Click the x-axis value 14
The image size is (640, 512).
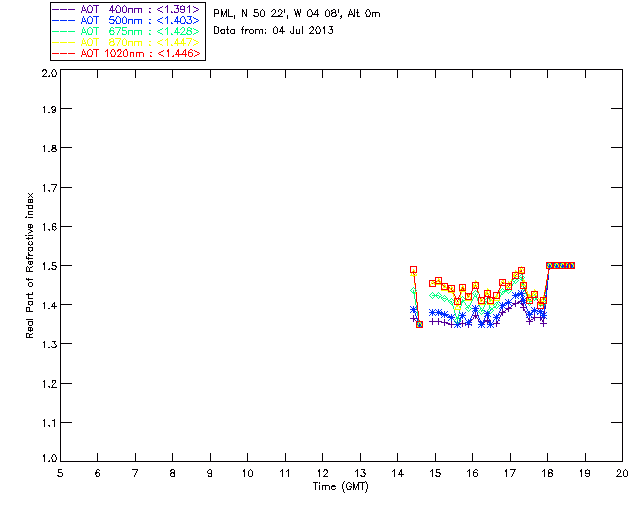click(398, 473)
